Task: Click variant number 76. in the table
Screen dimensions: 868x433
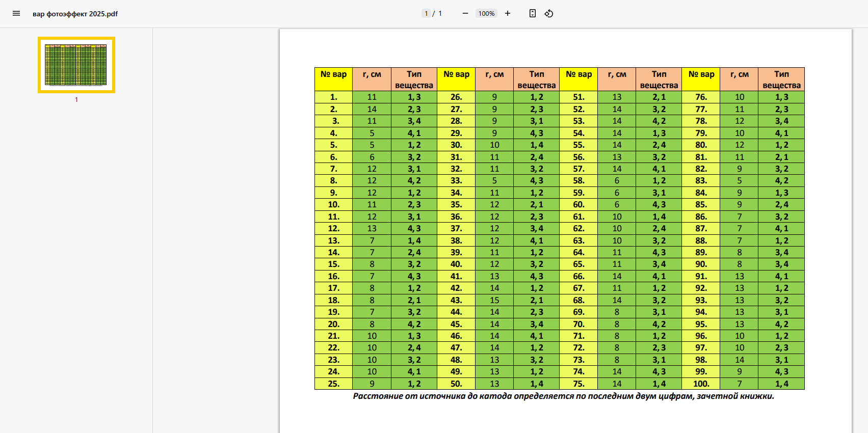Action: pyautogui.click(x=701, y=97)
